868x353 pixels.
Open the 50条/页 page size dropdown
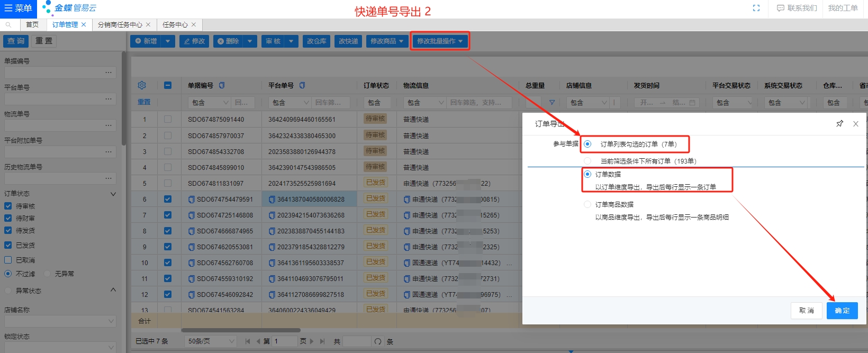coord(211,341)
